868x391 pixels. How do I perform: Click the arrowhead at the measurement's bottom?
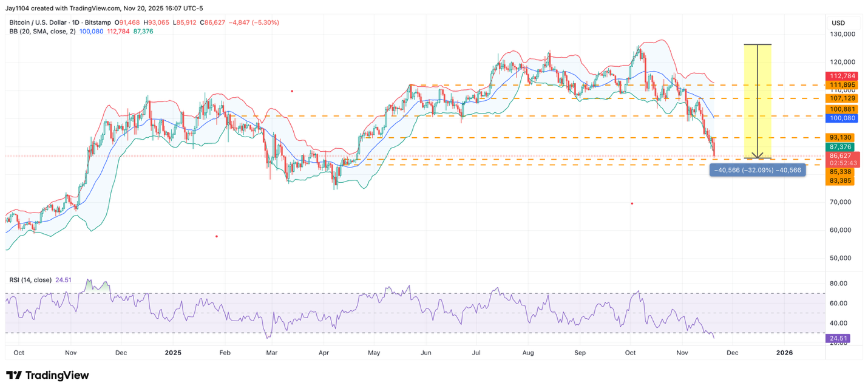758,156
